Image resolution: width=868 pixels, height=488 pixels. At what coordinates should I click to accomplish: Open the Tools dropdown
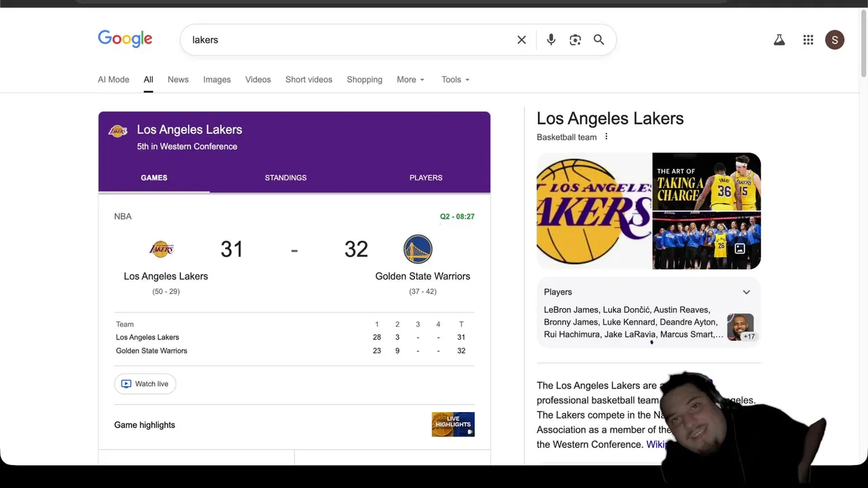coord(455,79)
